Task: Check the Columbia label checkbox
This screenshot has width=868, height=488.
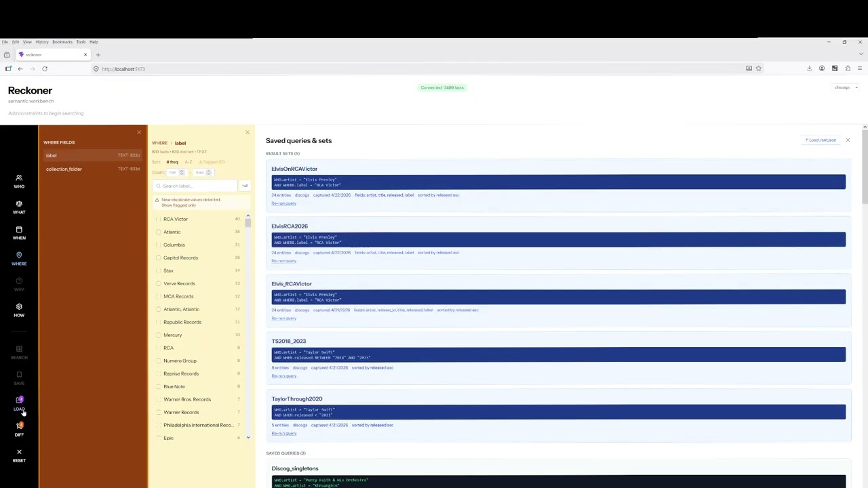Action: coord(159,245)
